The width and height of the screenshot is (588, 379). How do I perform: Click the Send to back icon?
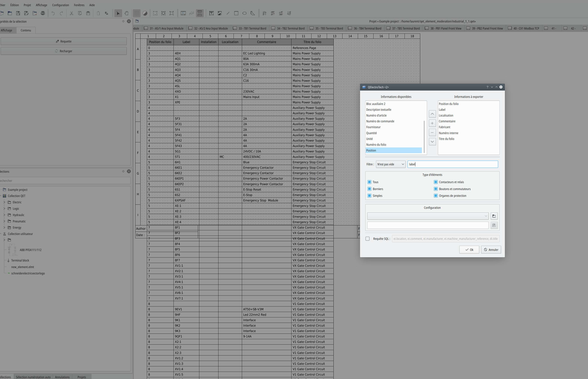pyautogui.click(x=289, y=13)
